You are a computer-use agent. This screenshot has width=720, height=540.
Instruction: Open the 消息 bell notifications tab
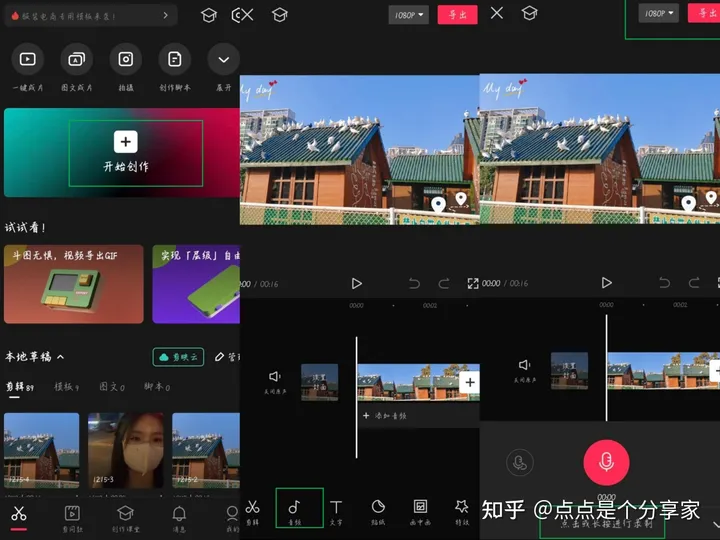pos(179,519)
